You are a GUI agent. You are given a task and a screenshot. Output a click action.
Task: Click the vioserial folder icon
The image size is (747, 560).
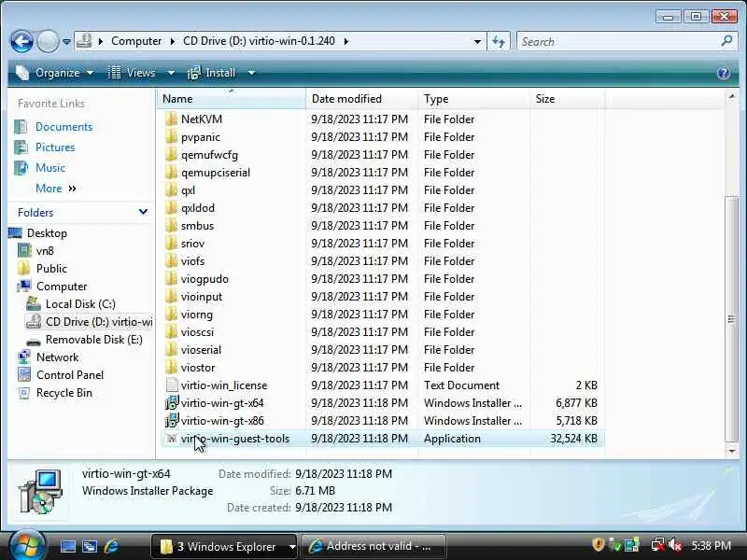(x=172, y=350)
